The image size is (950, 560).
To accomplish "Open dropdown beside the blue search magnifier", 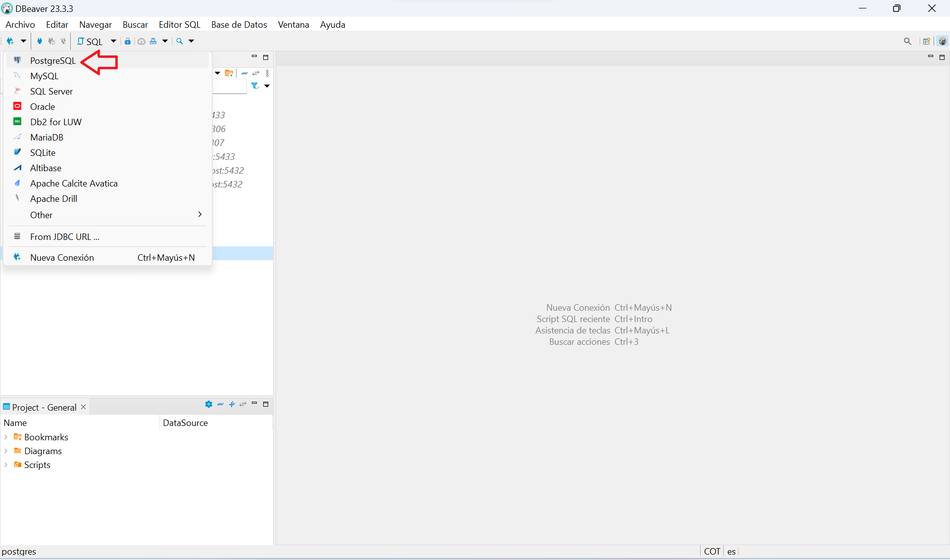I will 191,41.
